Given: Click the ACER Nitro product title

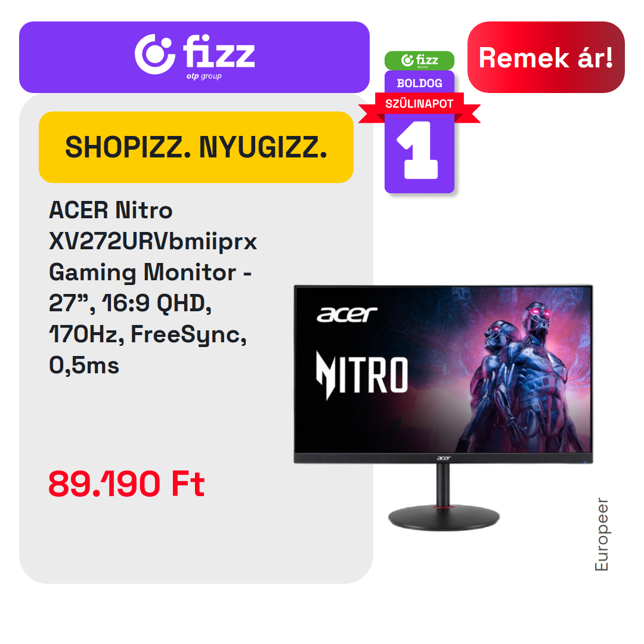Looking at the screenshot, I should coord(110,210).
